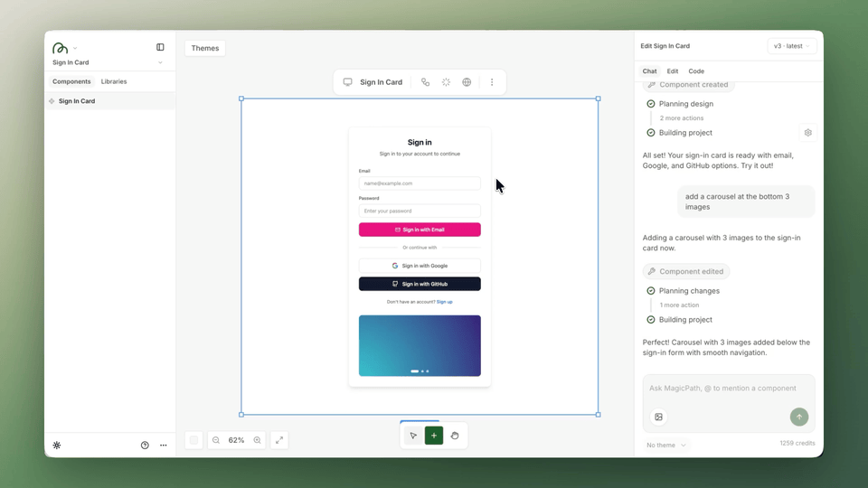Click the fit-to-screen expand icon

point(279,440)
